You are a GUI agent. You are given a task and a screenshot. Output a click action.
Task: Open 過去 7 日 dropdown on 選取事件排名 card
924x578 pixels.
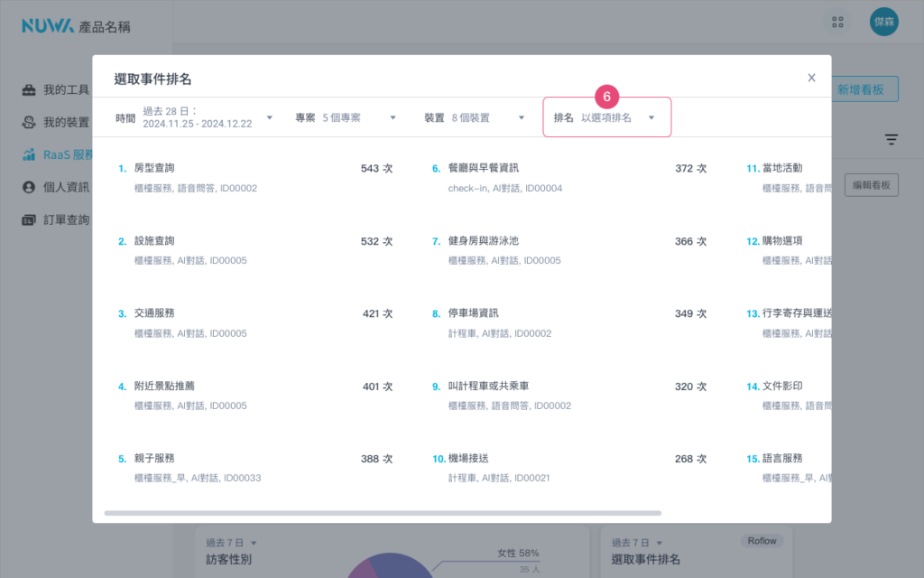(x=637, y=543)
